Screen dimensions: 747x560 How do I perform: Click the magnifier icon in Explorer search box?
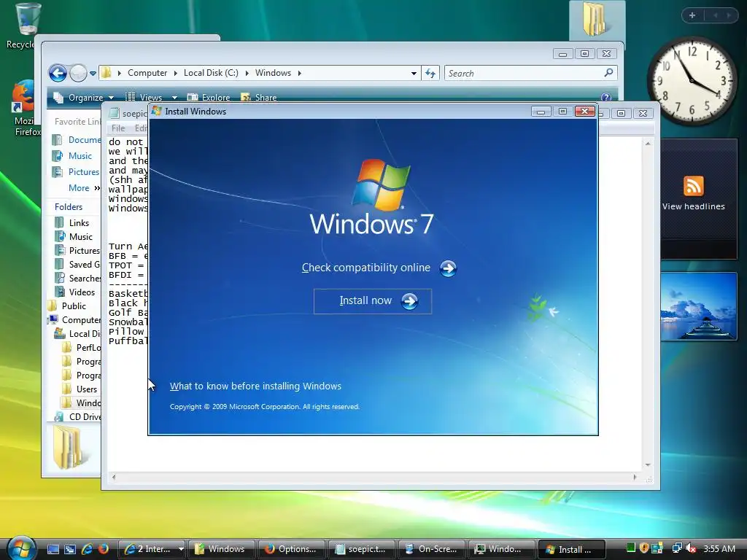(608, 73)
